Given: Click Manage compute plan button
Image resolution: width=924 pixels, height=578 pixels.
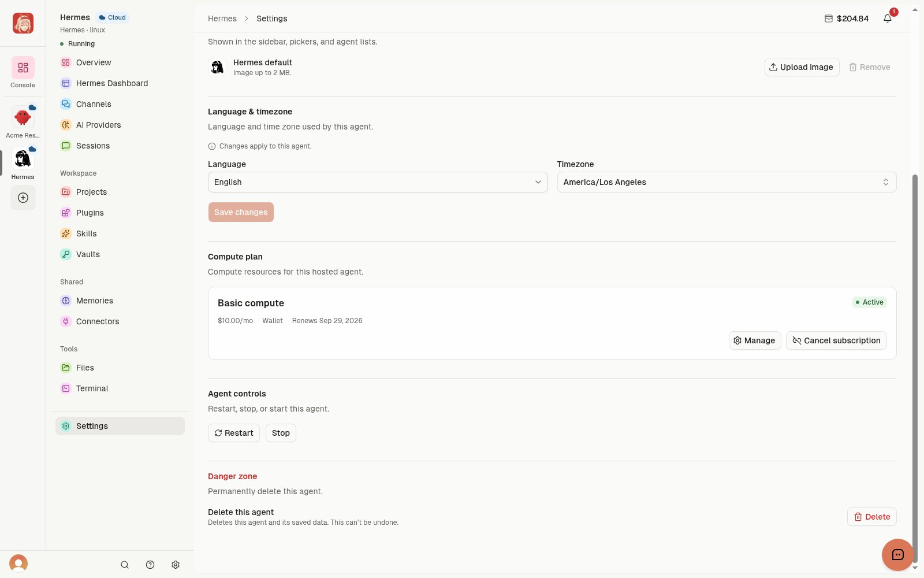Looking at the screenshot, I should (755, 340).
